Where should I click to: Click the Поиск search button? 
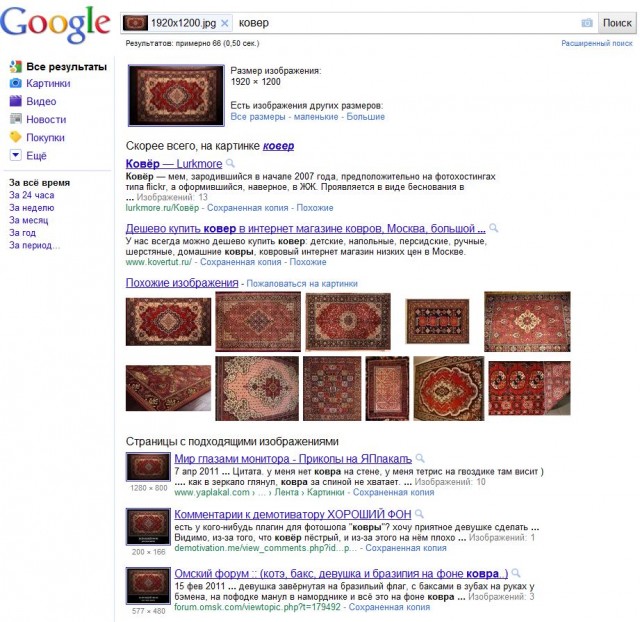click(x=617, y=23)
